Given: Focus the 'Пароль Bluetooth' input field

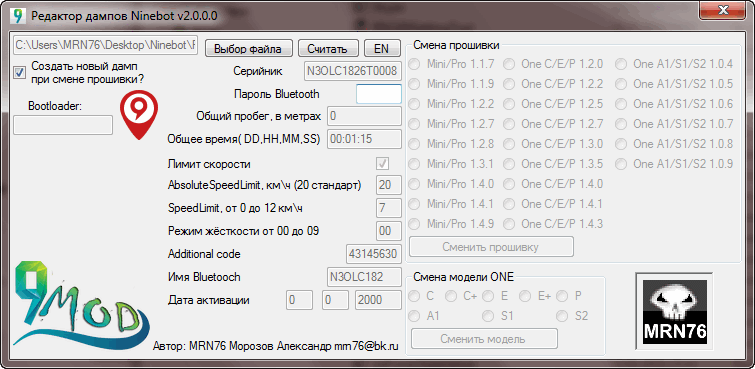Looking at the screenshot, I should [x=379, y=94].
